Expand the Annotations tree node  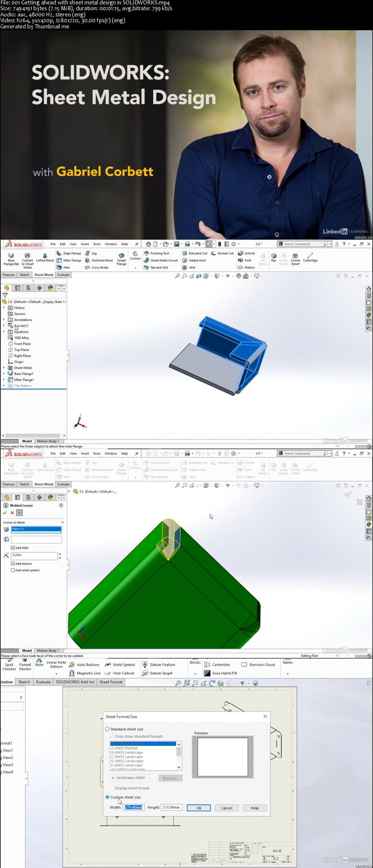pos(4,320)
